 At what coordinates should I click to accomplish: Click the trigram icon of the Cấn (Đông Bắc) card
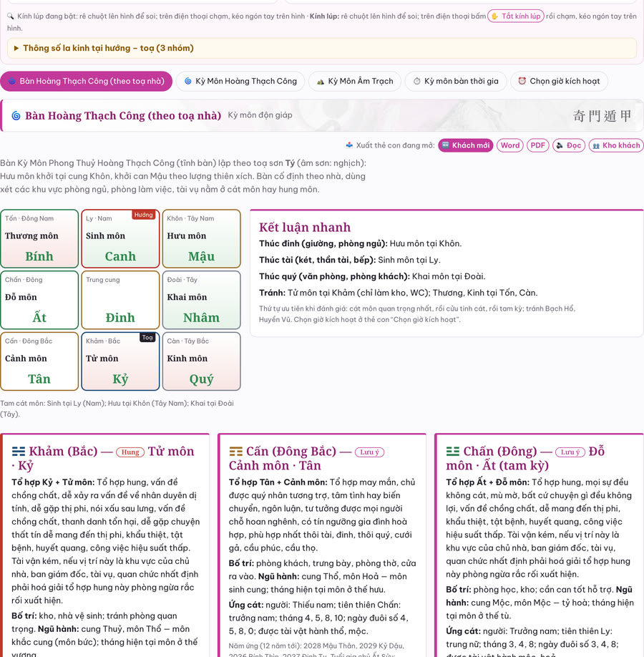[236, 452]
